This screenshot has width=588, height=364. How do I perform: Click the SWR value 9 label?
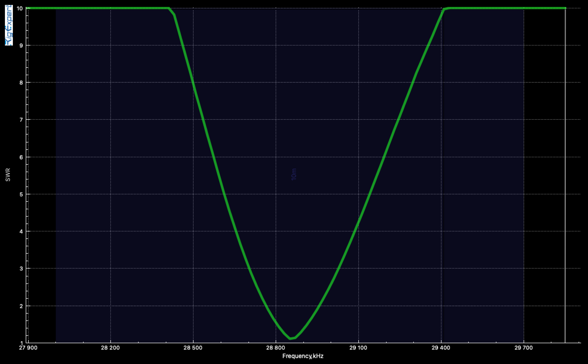coord(21,46)
